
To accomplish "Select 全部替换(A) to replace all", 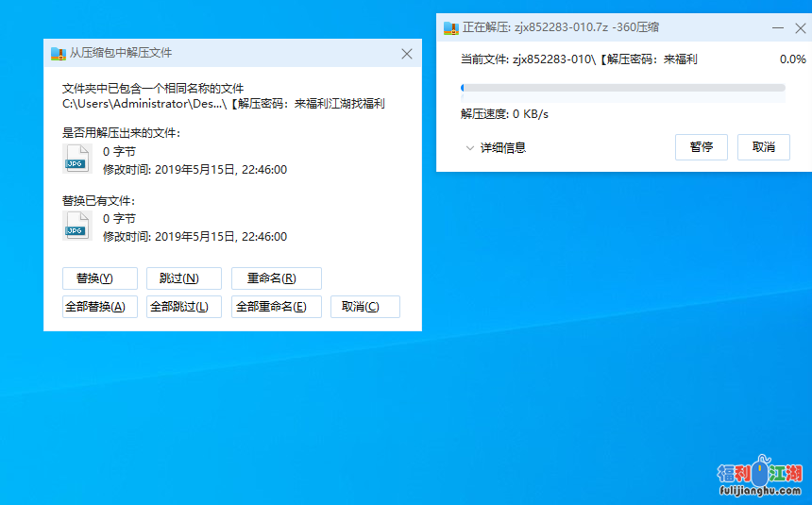I will click(100, 307).
